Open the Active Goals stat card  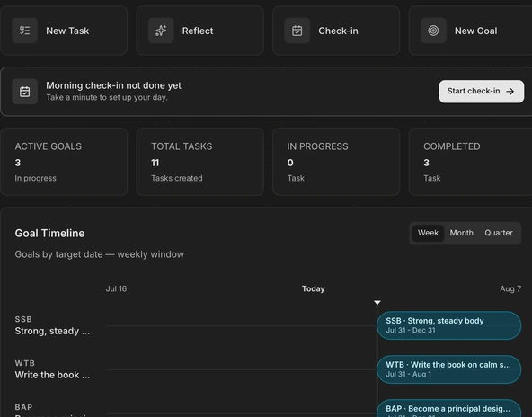(x=64, y=162)
